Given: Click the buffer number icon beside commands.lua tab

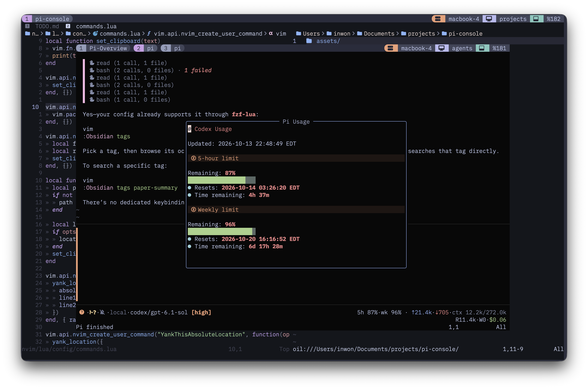Looking at the screenshot, I should click(68, 26).
